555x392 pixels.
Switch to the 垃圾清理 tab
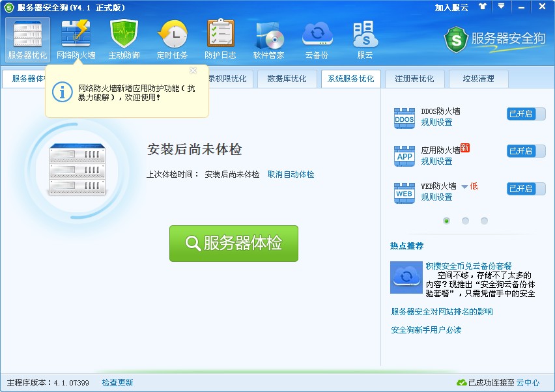point(478,79)
